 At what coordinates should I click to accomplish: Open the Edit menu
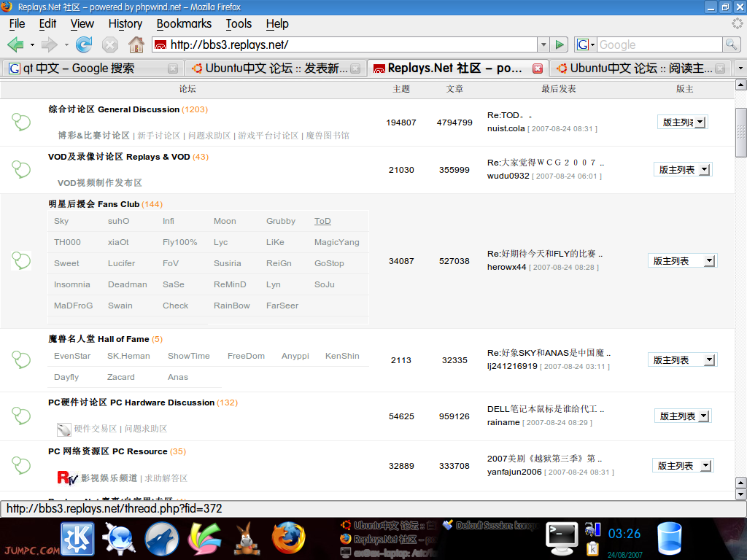(x=47, y=24)
